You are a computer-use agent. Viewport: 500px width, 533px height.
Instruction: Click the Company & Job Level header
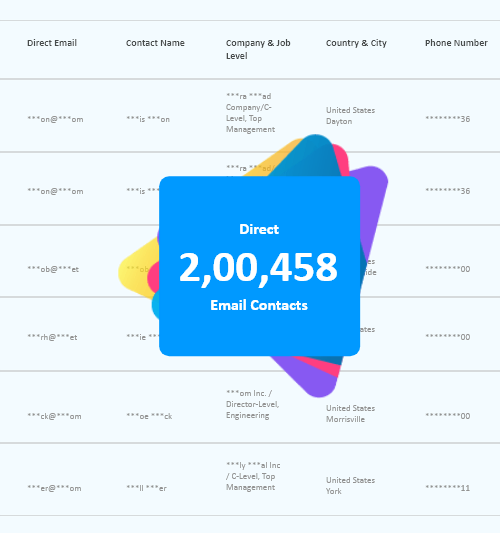pyautogui.click(x=258, y=49)
